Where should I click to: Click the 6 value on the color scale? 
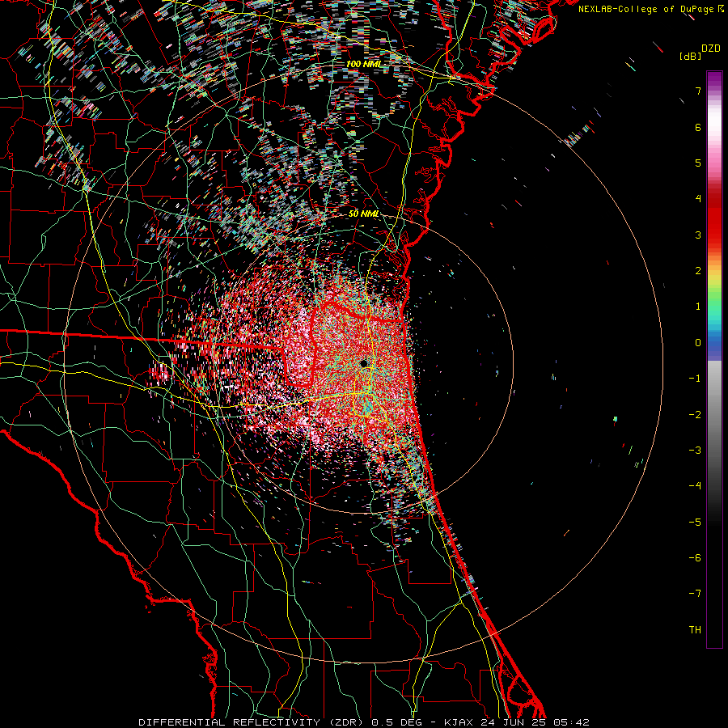click(x=698, y=127)
